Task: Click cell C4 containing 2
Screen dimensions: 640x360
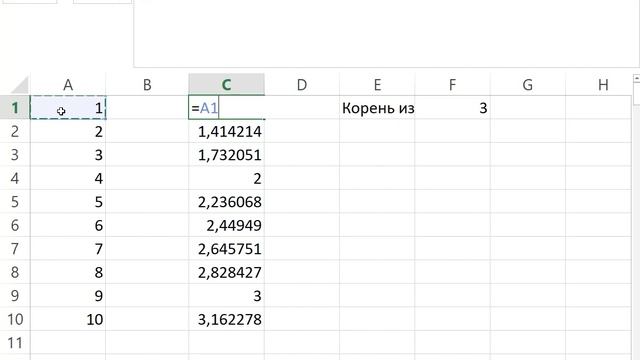Action: [227, 178]
